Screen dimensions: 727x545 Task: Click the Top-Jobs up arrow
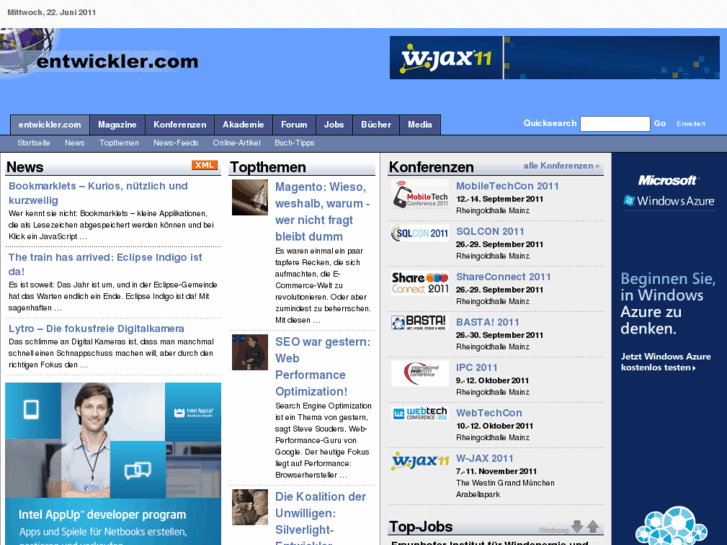593,526
